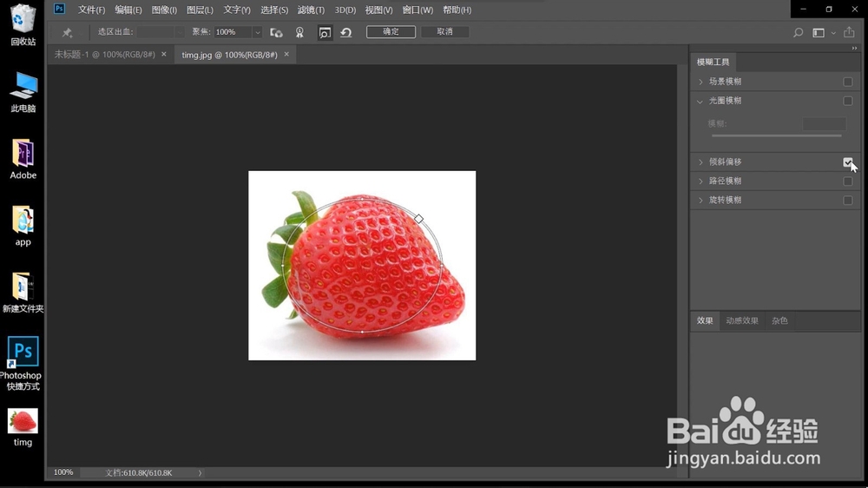Collapse the 光圈模糊 section
Viewport: 868px width, 488px height.
(700, 102)
